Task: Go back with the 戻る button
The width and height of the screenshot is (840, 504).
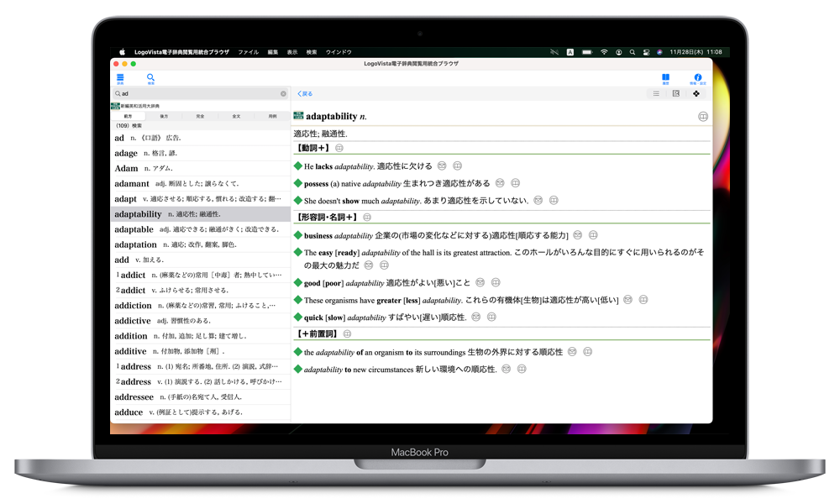Action: click(x=305, y=94)
